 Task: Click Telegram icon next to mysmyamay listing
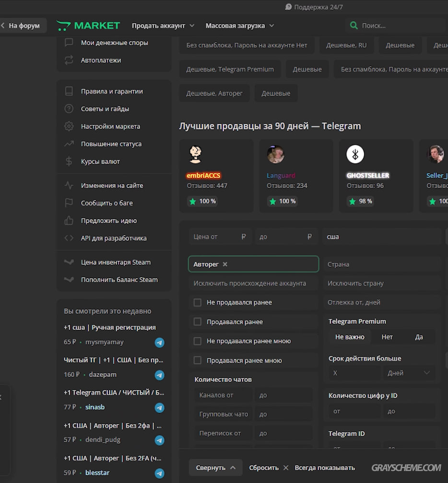pos(159,342)
